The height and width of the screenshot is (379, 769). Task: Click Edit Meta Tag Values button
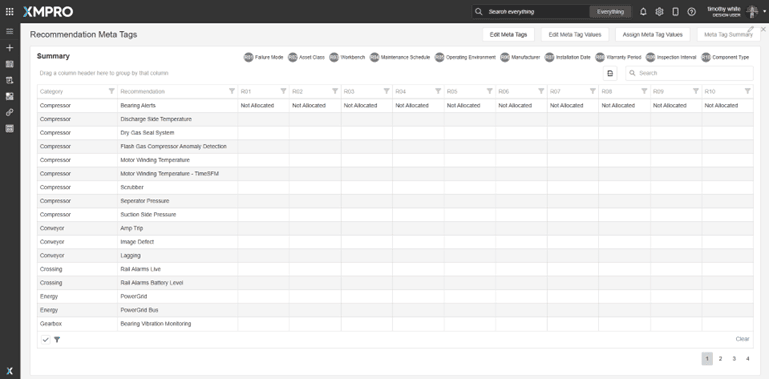click(575, 34)
